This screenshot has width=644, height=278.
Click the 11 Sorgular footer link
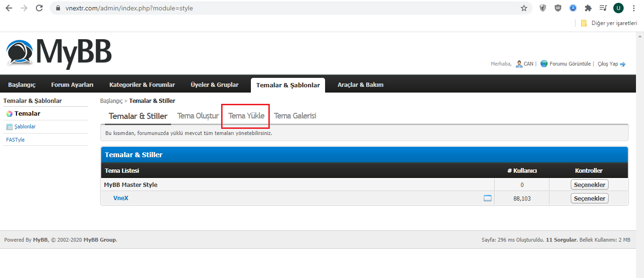561,240
